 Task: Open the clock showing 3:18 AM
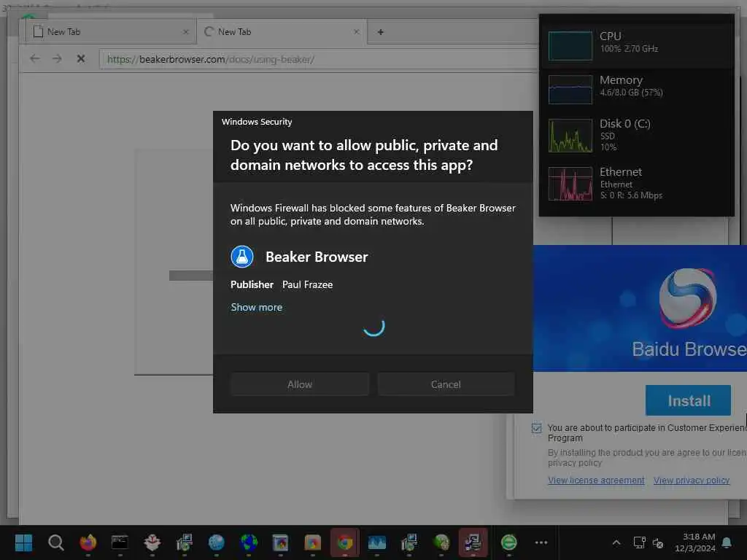pyautogui.click(x=695, y=542)
